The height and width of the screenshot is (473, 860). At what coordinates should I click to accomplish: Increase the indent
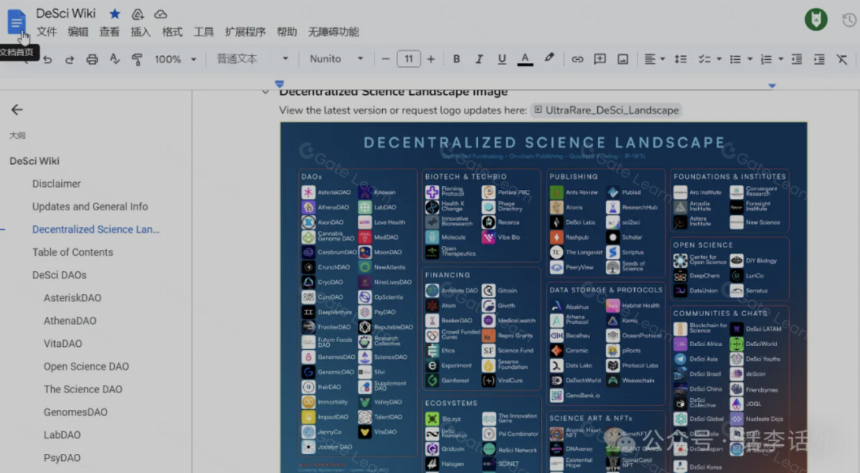coord(819,59)
